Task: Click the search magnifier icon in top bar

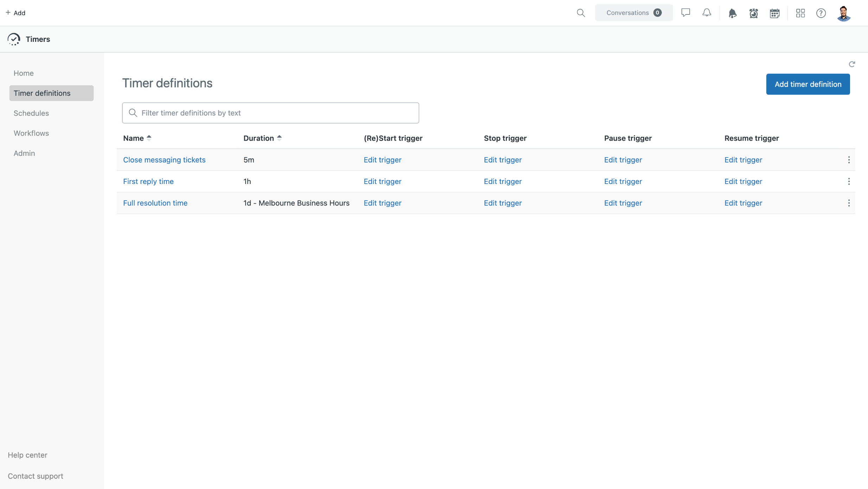Action: 581,13
